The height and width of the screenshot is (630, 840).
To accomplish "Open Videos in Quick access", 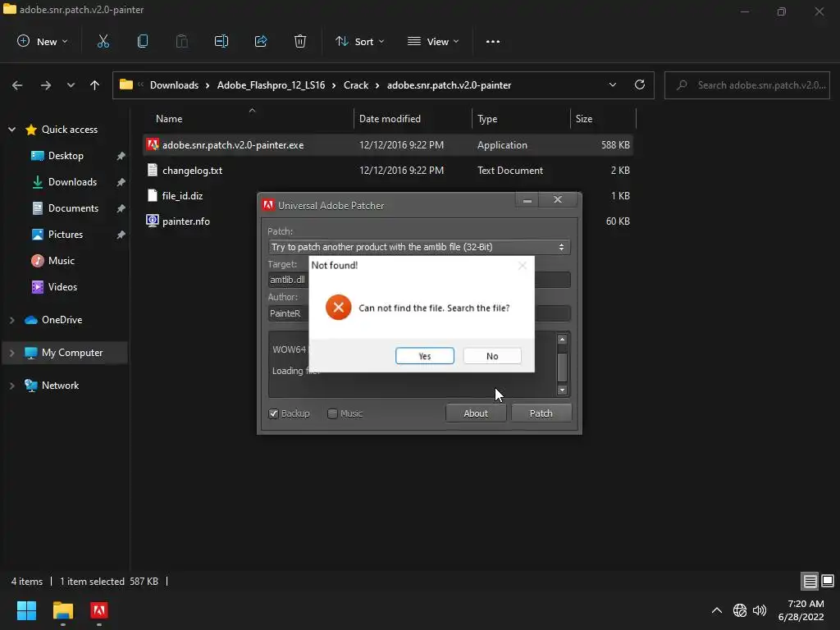I will [x=62, y=286].
